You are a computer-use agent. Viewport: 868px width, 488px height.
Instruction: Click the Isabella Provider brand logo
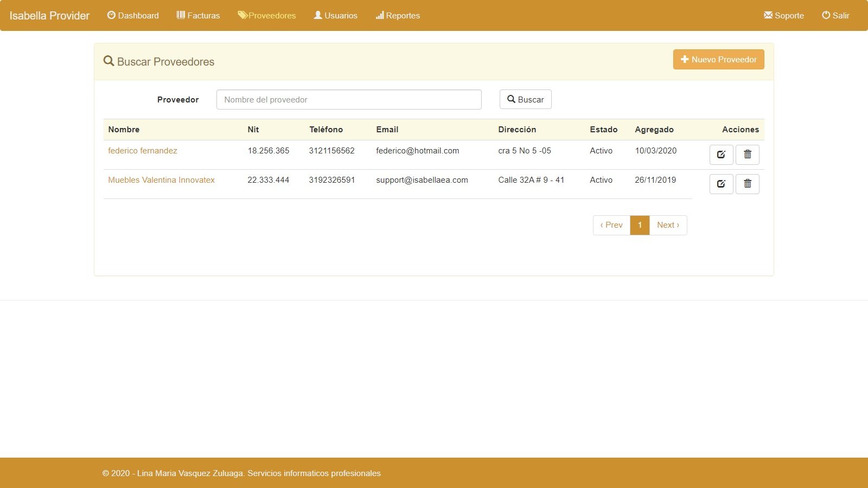49,15
